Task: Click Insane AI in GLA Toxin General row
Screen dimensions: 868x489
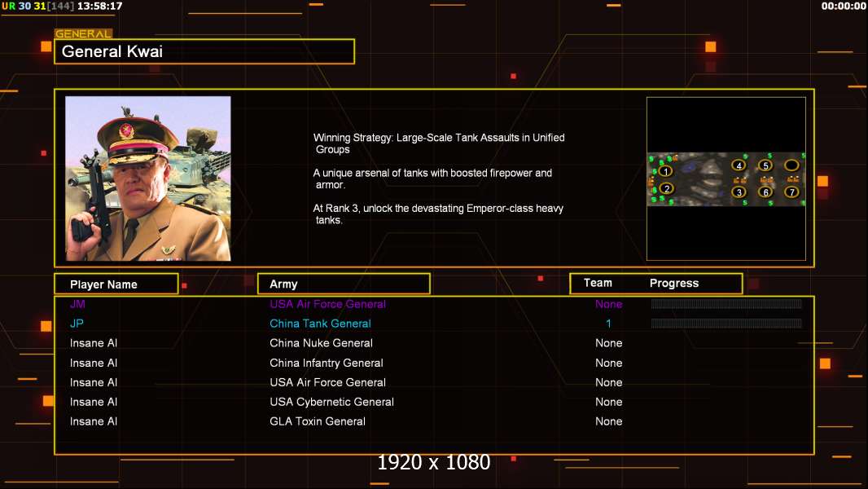Action: tap(94, 421)
